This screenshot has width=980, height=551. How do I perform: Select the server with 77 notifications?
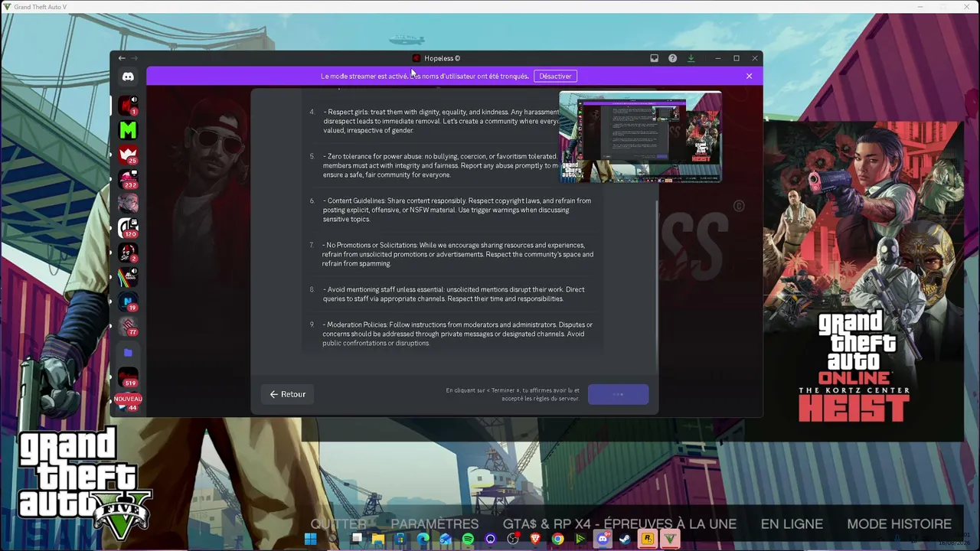click(x=128, y=325)
